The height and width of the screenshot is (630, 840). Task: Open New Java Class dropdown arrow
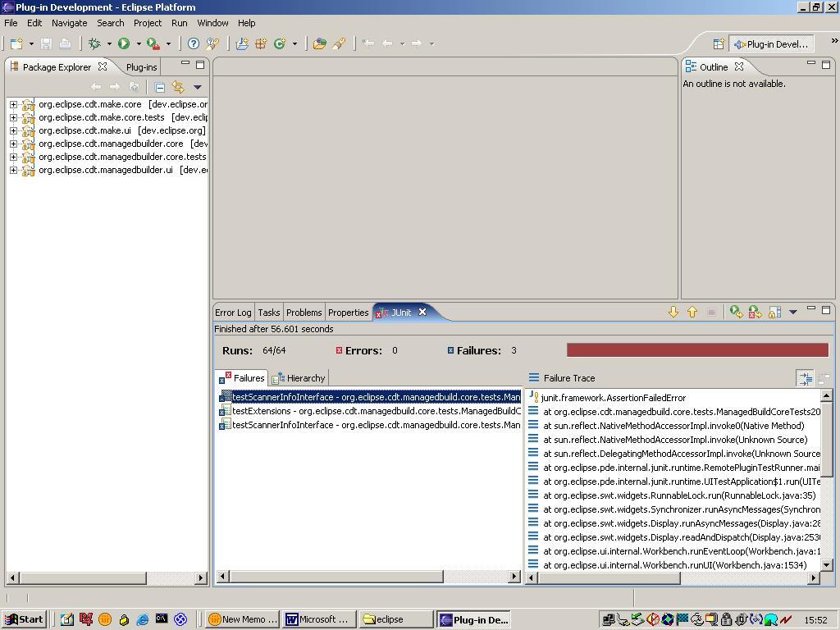click(294, 44)
